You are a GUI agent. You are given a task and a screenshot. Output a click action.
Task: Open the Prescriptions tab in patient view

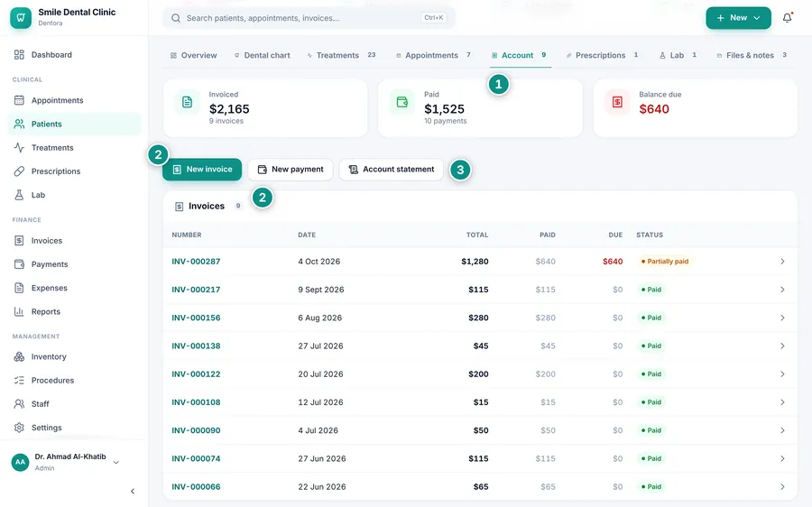tap(602, 55)
